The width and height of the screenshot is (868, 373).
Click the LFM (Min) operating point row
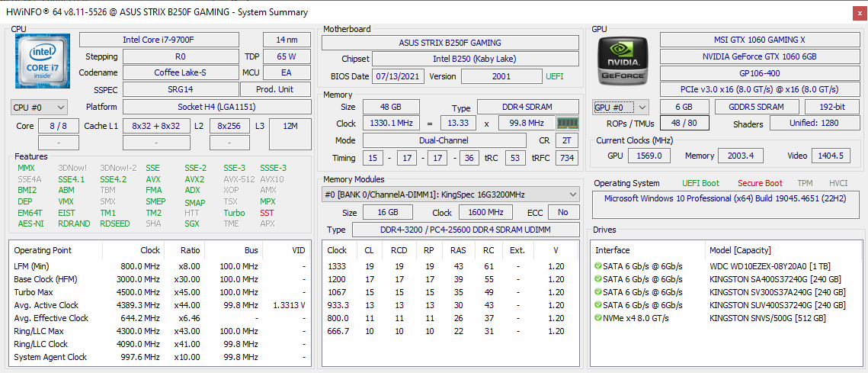click(x=159, y=266)
